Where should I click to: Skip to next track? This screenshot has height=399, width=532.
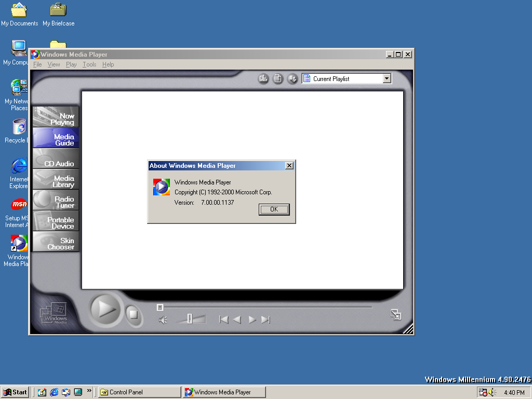coord(265,320)
